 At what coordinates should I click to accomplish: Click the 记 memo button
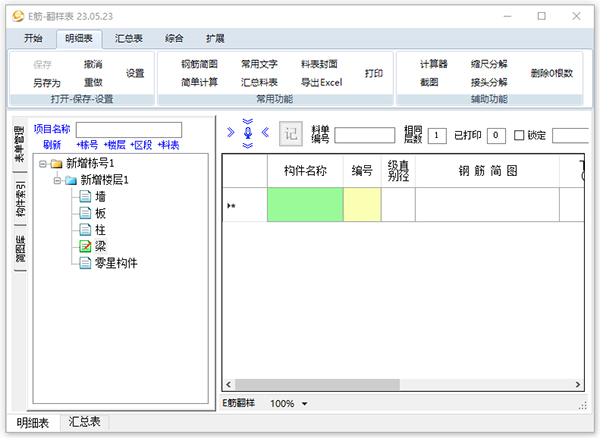(291, 134)
